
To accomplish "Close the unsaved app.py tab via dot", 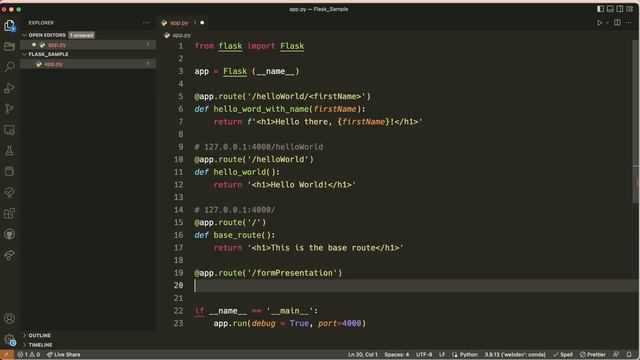I will pyautogui.click(x=202, y=23).
